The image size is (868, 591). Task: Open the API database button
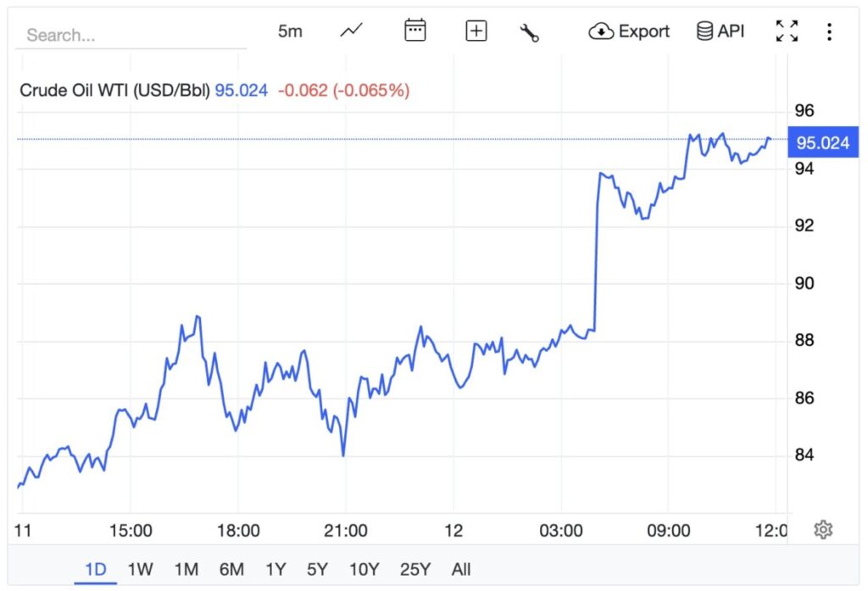point(720,31)
